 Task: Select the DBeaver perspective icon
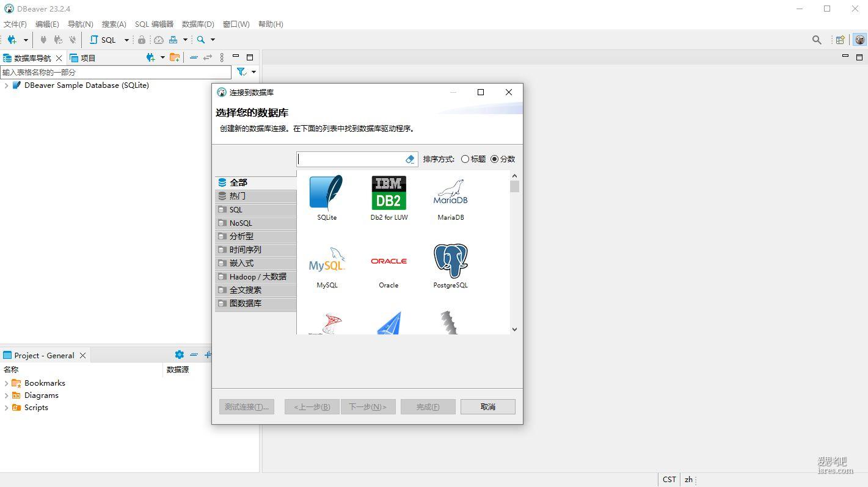(859, 40)
